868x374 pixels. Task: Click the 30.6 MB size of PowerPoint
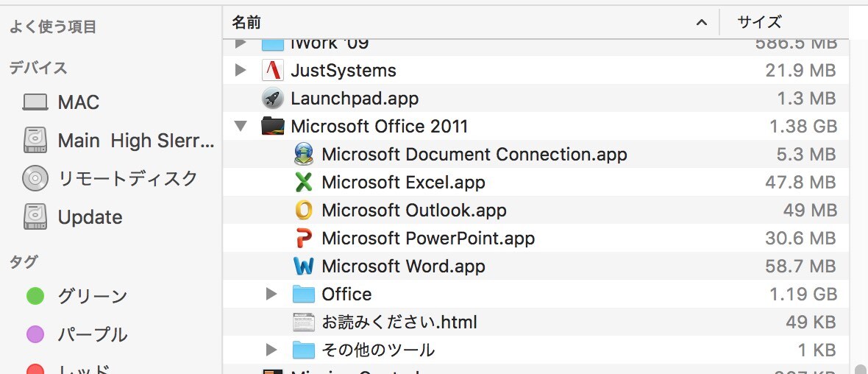(x=800, y=239)
